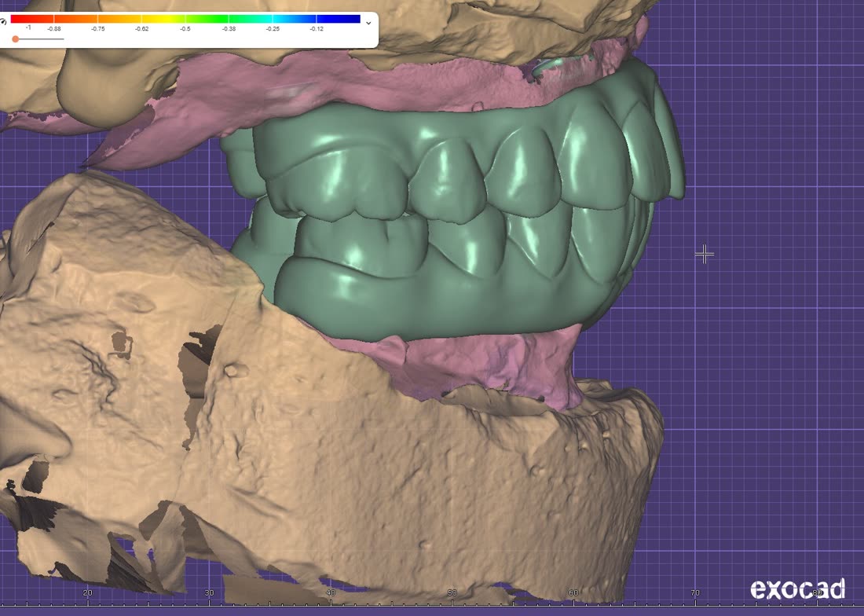
Task: Select the dark blue -0.12 color scale segment
Action: (338, 20)
